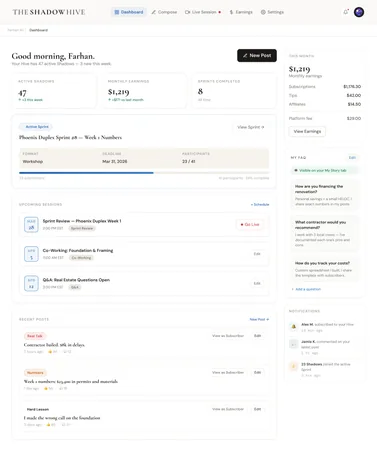
Task: Click the Apr 5 date badge for Co-Working
Action: click(x=31, y=254)
